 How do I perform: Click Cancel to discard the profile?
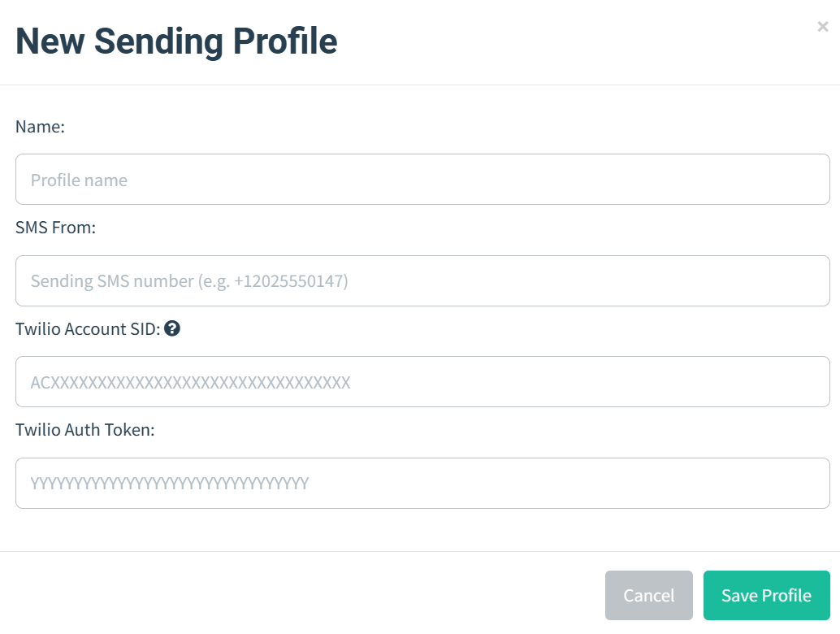coord(648,595)
